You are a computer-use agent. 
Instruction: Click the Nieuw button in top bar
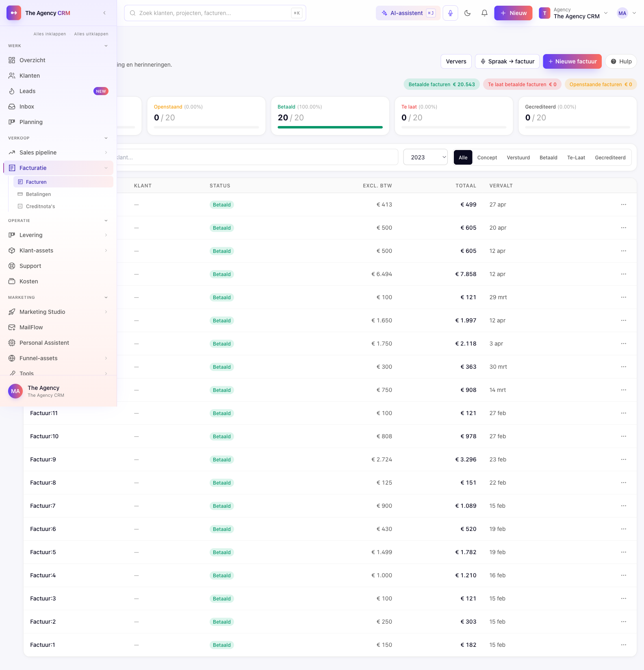click(x=513, y=13)
